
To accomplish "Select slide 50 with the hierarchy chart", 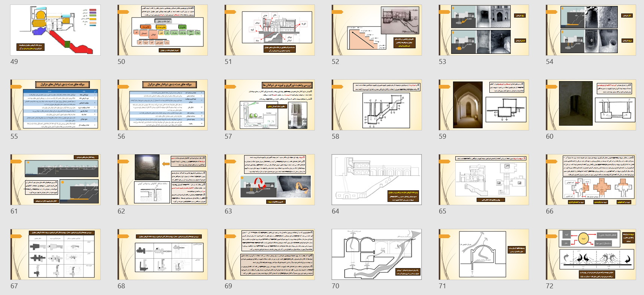I will pyautogui.click(x=162, y=30).
